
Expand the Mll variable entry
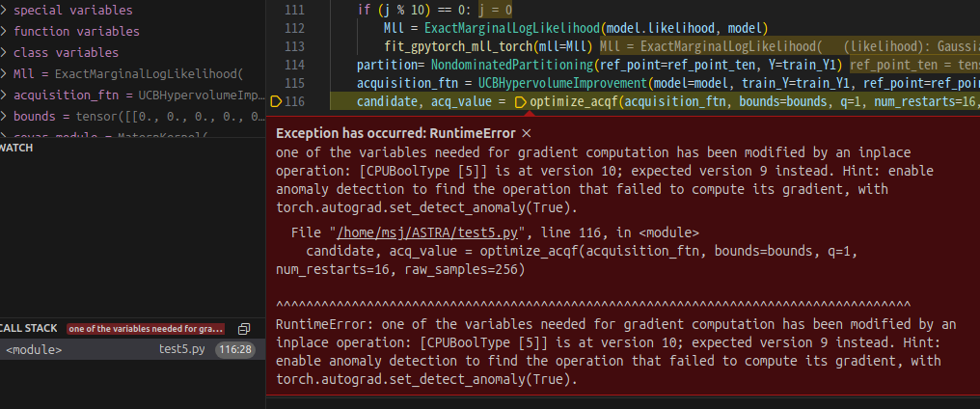[4, 74]
